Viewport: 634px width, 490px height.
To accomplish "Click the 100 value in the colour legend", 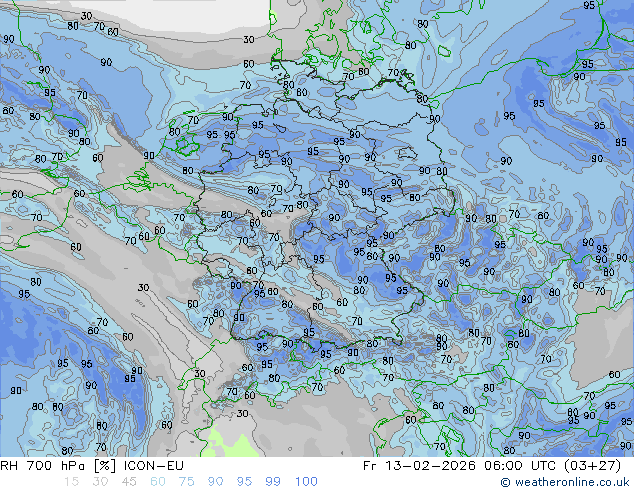I will pos(306,482).
